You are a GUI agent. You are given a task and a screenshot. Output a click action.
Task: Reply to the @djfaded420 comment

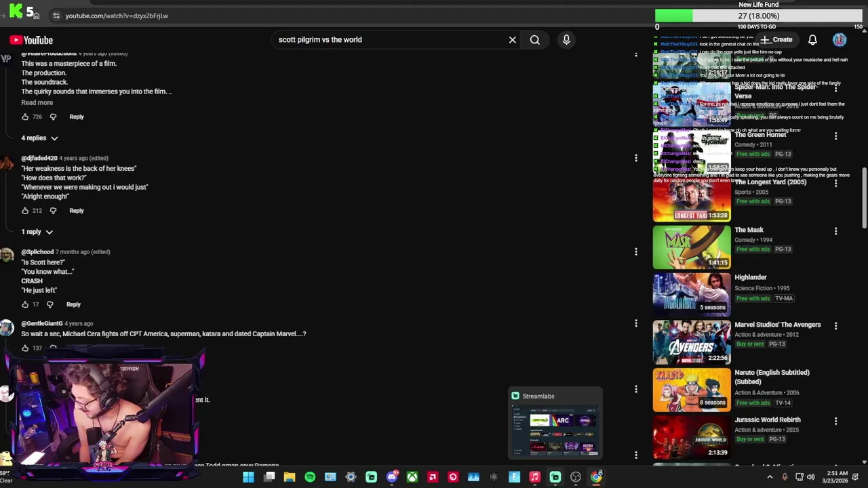tap(77, 210)
